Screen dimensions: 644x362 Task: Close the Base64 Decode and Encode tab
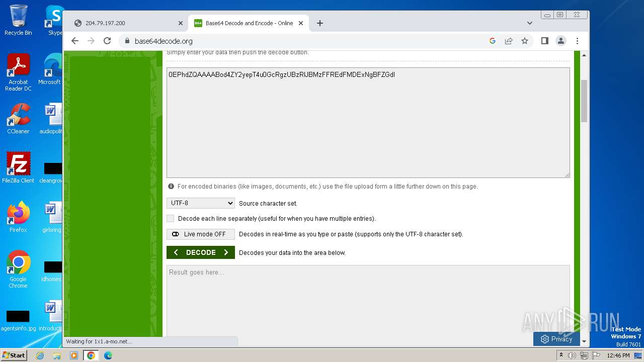301,23
